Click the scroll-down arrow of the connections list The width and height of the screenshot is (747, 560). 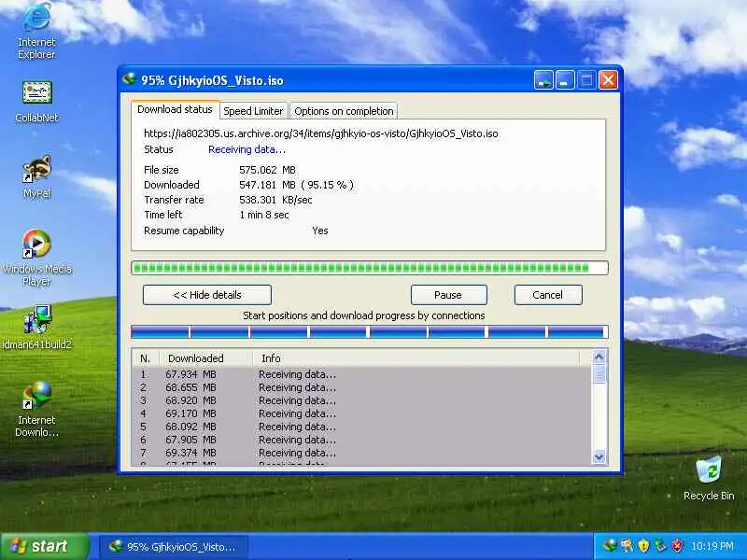point(599,456)
